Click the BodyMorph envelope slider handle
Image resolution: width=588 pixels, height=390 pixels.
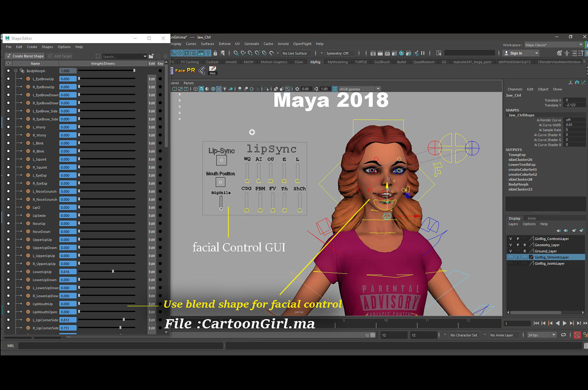[134, 70]
